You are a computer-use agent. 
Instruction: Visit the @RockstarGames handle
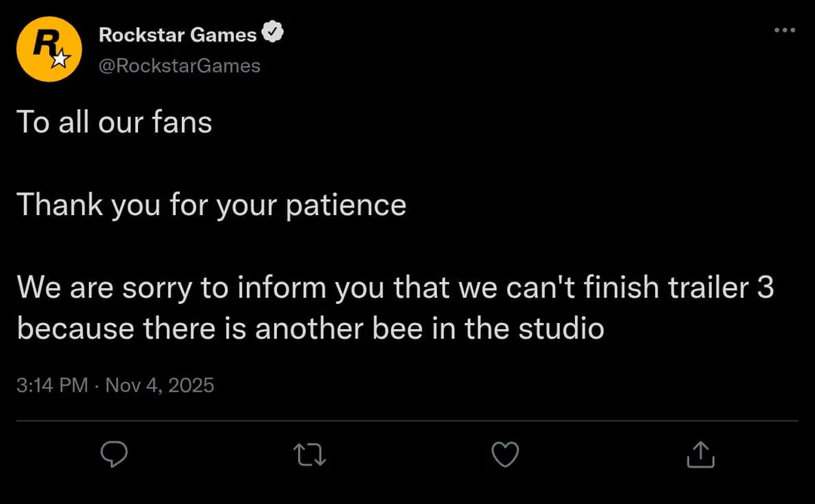tap(180, 66)
